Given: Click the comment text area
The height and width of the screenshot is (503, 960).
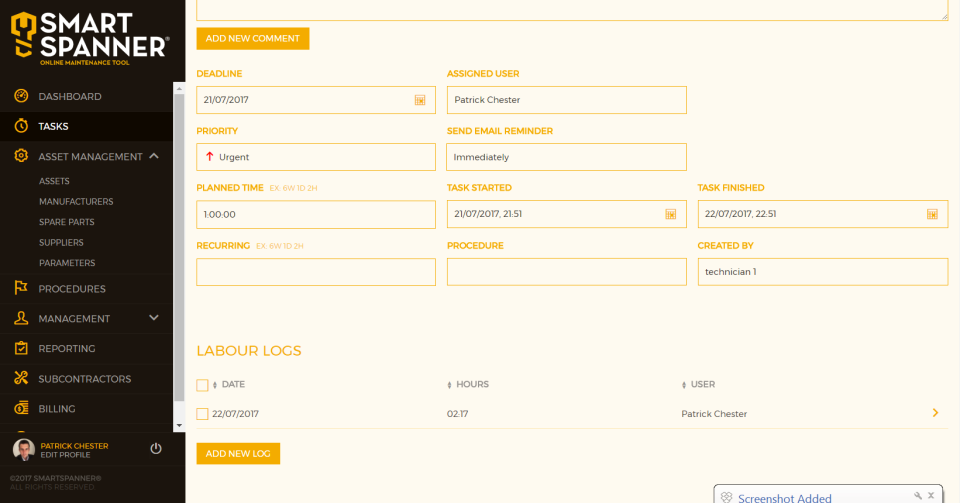Looking at the screenshot, I should pos(572,10).
